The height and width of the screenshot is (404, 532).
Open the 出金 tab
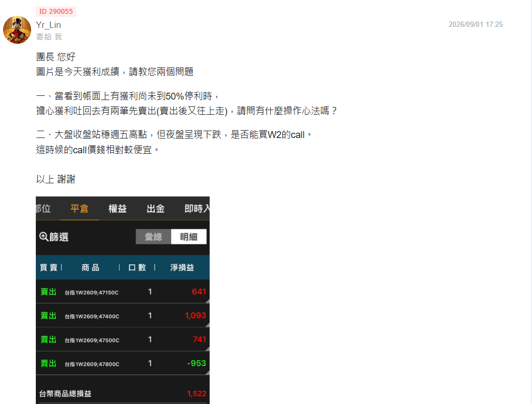tap(156, 208)
